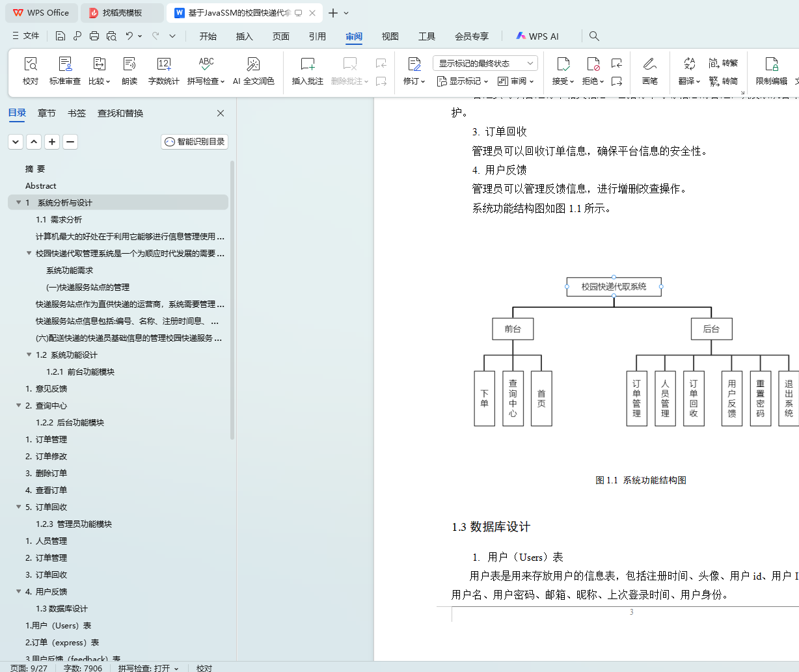Click the 校园快递代取系统 box in diagram

pyautogui.click(x=614, y=286)
